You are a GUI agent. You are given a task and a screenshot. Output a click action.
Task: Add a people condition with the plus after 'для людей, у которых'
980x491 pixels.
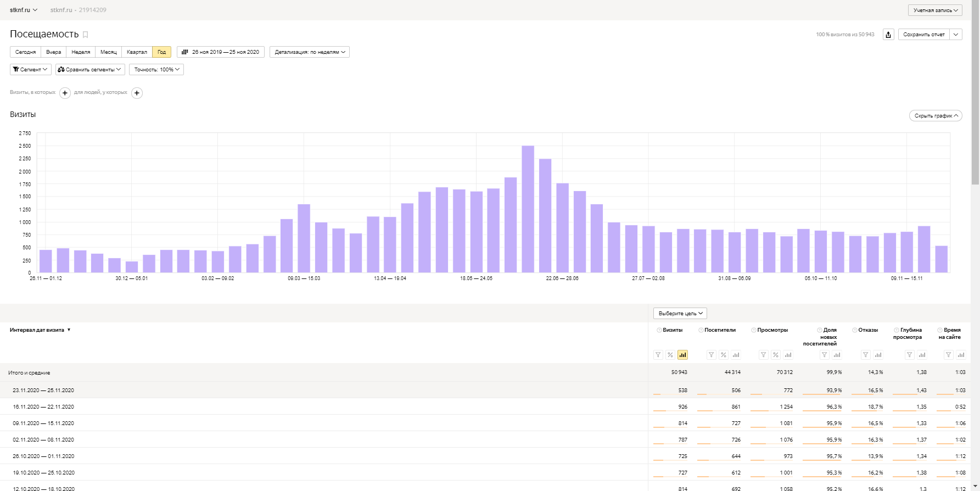coord(137,93)
